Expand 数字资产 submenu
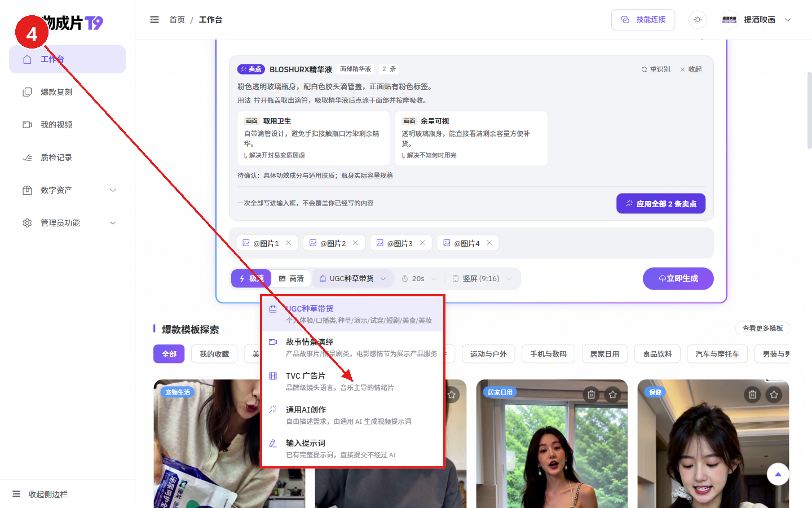Screen dimensions: 812x508 coord(67,190)
